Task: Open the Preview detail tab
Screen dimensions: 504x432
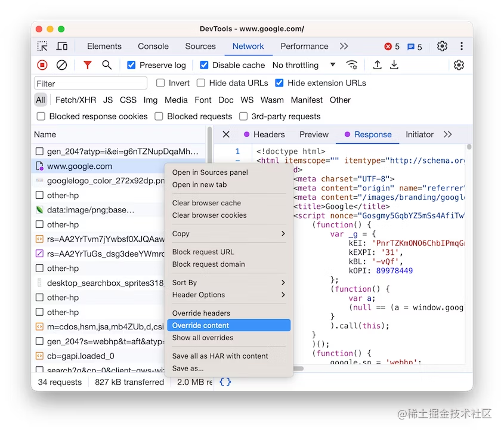Action: tap(314, 134)
